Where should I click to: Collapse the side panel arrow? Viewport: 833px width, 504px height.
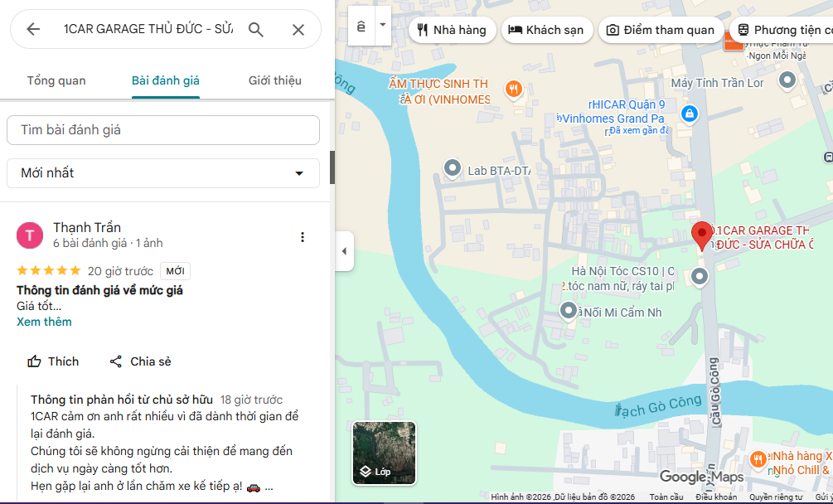tap(344, 251)
